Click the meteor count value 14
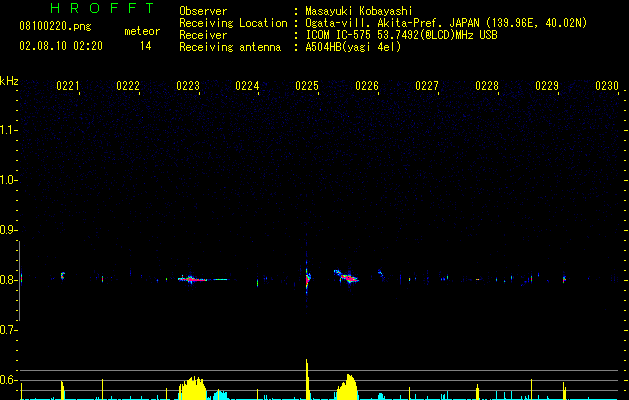 tap(146, 46)
